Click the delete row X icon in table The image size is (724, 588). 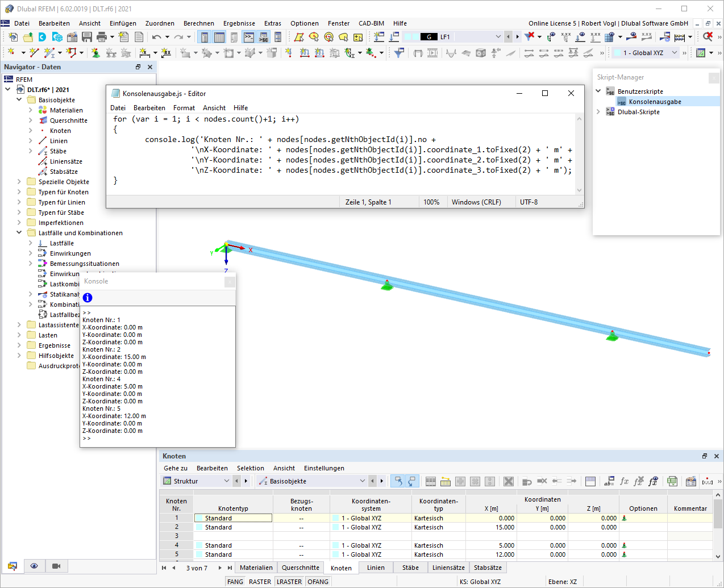click(x=509, y=481)
